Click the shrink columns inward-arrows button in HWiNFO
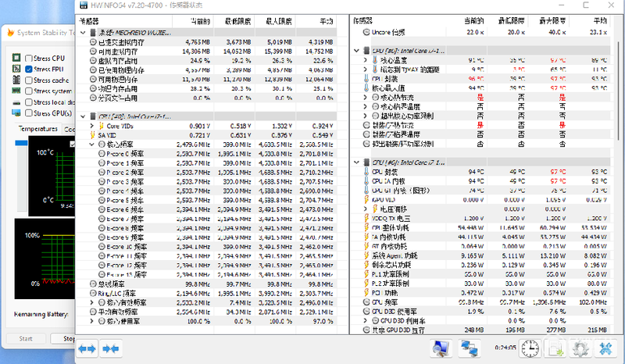Image resolution: width=625 pixels, height=364 pixels. click(110, 349)
